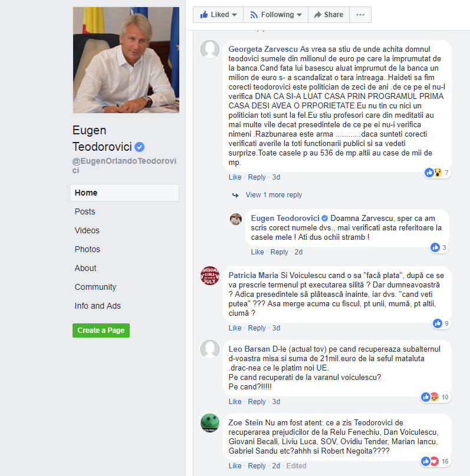
Task: Open the Info and Ads section
Action: [x=97, y=306]
